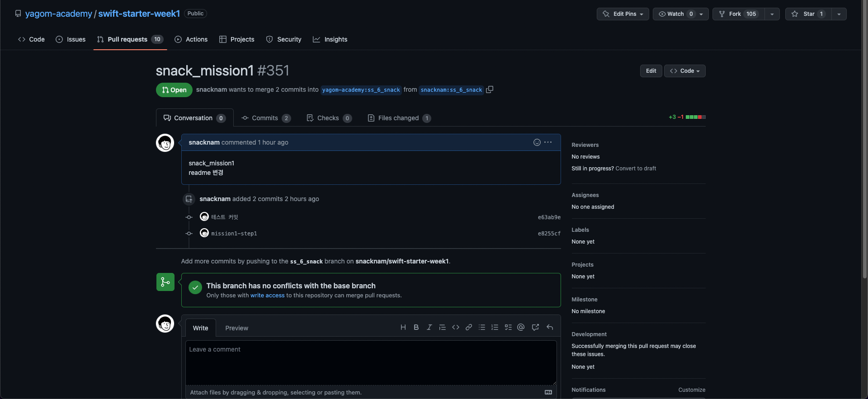This screenshot has height=399, width=868.
Task: Open the Insights tab
Action: (330, 39)
